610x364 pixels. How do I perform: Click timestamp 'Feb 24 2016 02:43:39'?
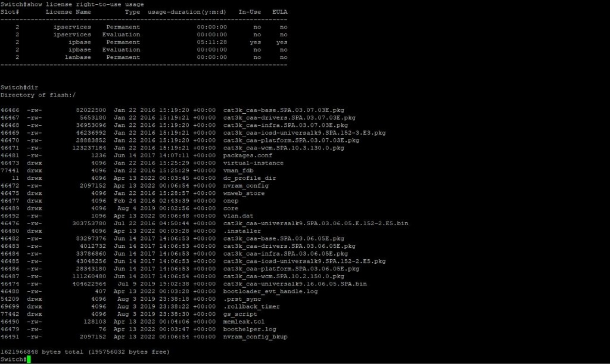(151, 201)
